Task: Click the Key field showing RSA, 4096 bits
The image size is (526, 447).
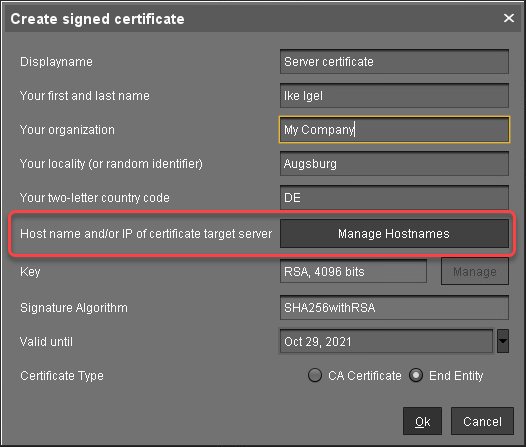Action: [353, 271]
